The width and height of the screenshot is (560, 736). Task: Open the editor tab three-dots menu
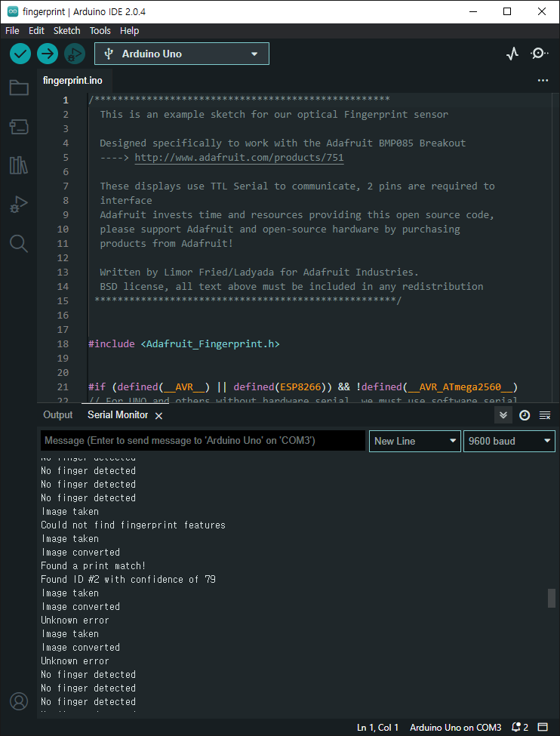(543, 81)
